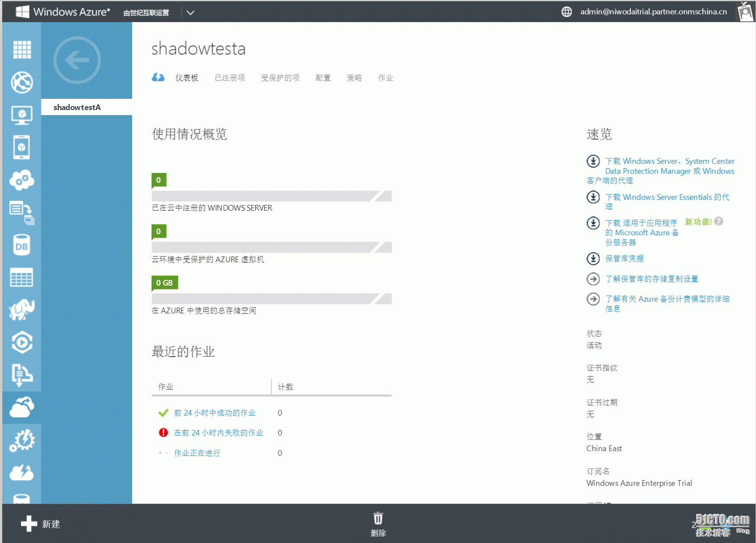Switch to the 配置 tab

(x=323, y=78)
